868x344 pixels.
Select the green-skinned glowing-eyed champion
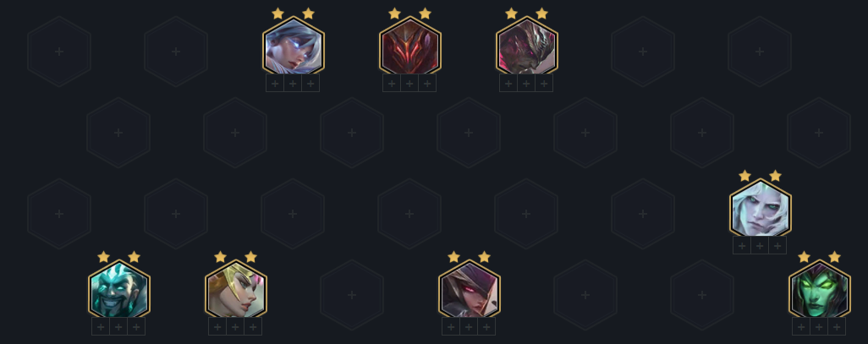click(820, 289)
